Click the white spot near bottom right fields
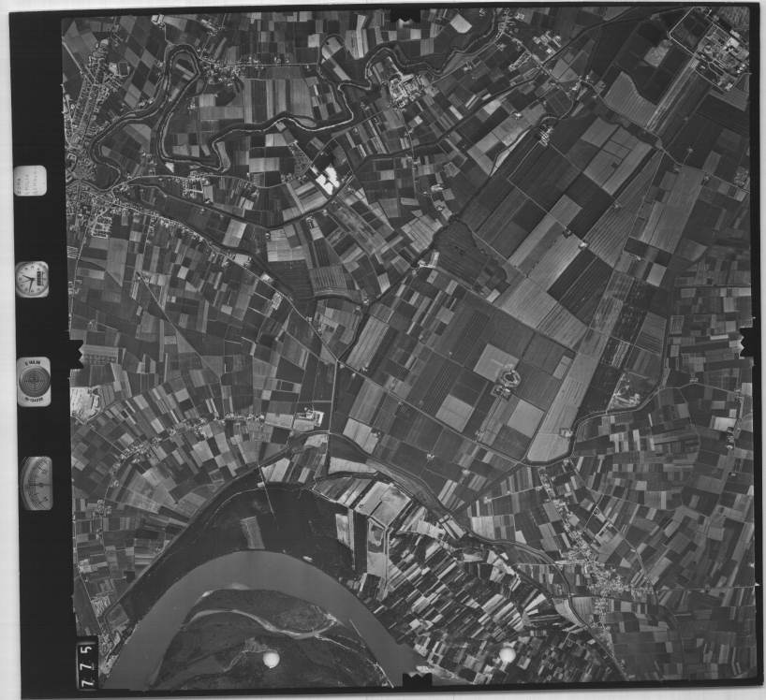 click(507, 654)
